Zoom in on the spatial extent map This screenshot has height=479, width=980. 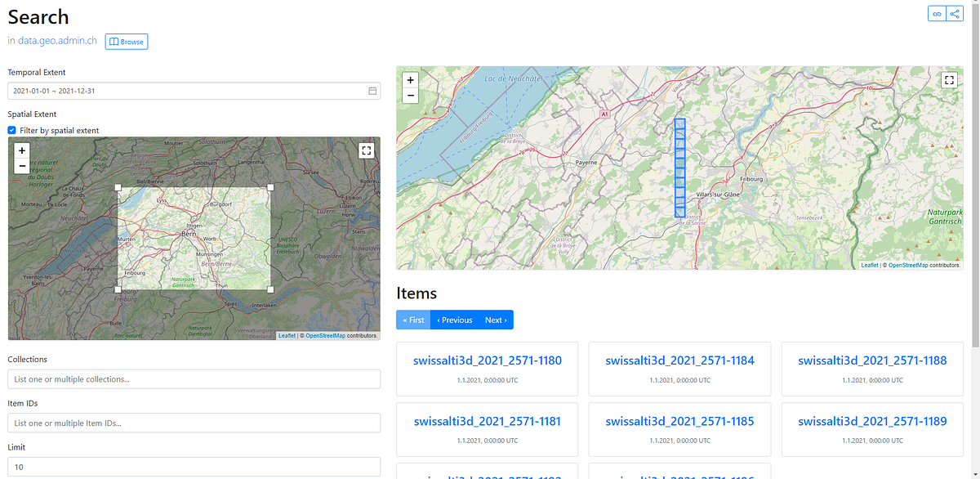tap(21, 150)
